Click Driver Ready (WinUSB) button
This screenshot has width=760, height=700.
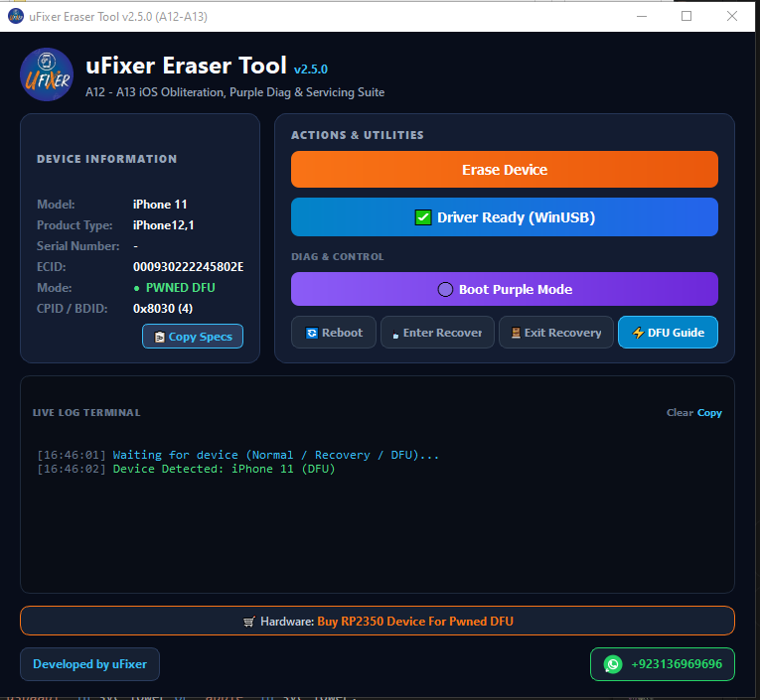tap(504, 217)
